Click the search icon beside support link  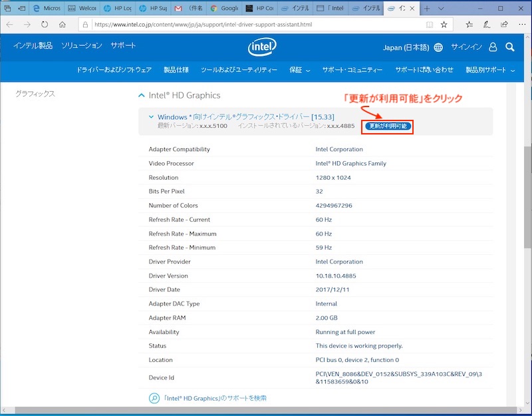tap(154, 398)
